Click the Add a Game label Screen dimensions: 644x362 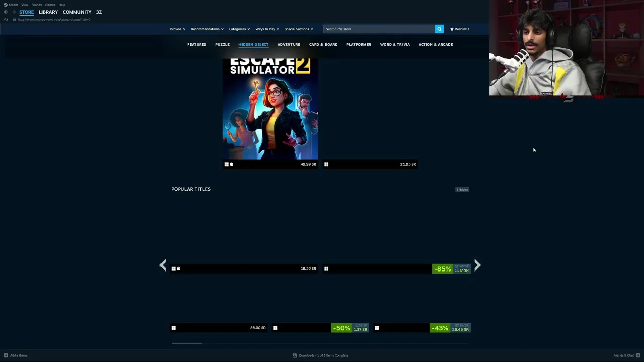[x=19, y=355]
